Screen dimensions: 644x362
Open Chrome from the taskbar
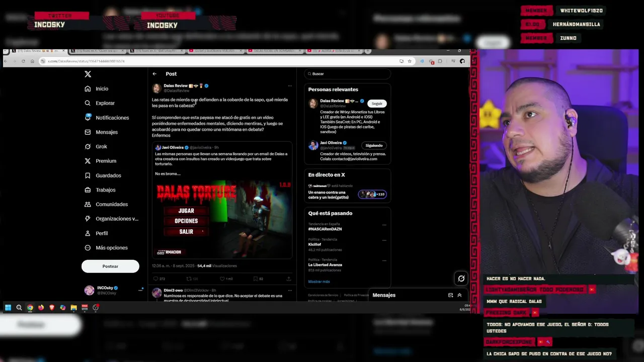click(x=30, y=308)
